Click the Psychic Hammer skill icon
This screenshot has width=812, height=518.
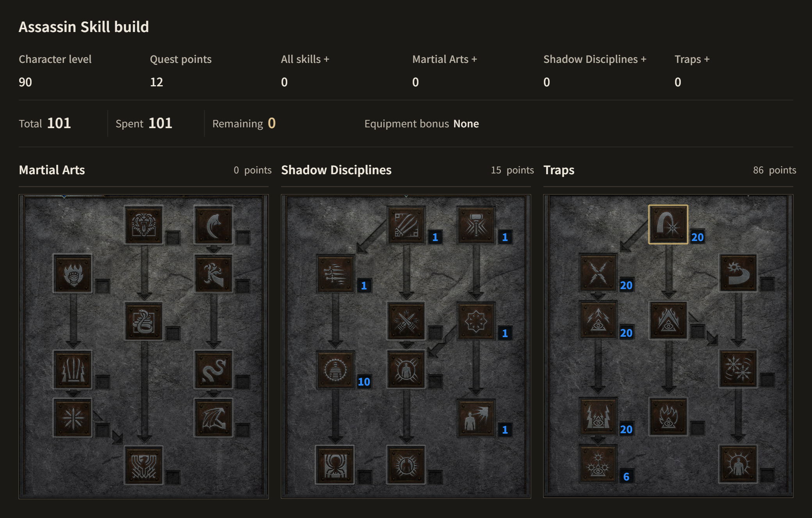coord(476,225)
